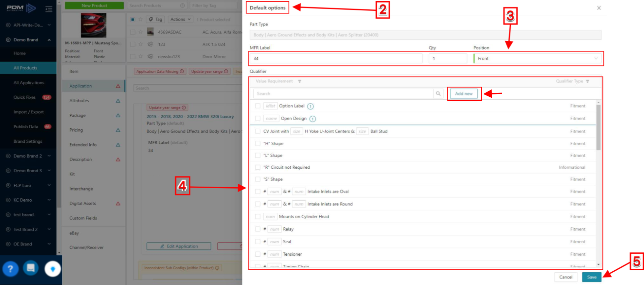The image size is (644, 285).
Task: Check the "H" Shape checkbox
Action: (x=258, y=143)
